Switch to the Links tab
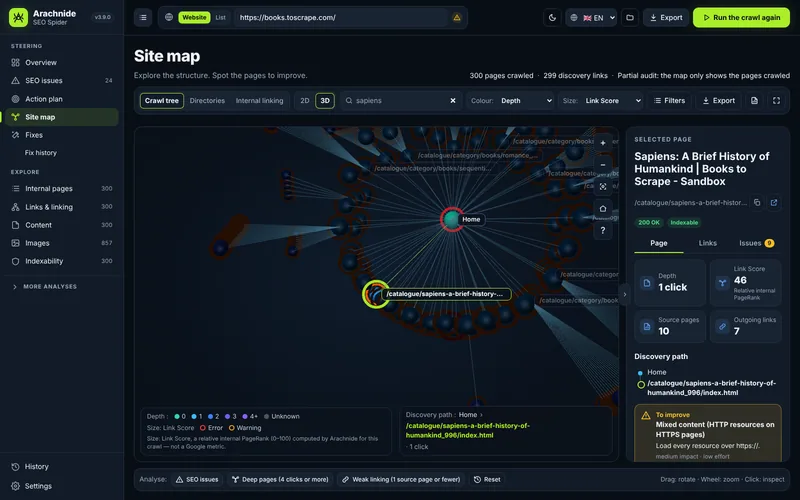Image resolution: width=800 pixels, height=500 pixels. point(708,243)
